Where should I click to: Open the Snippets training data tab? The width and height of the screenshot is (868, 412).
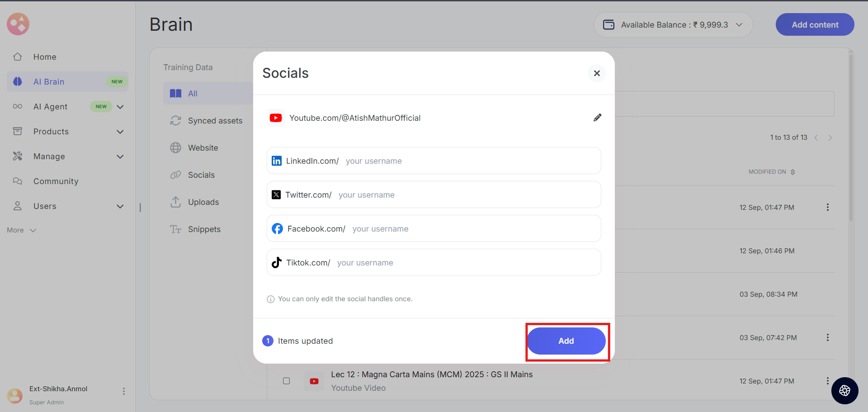(x=204, y=229)
